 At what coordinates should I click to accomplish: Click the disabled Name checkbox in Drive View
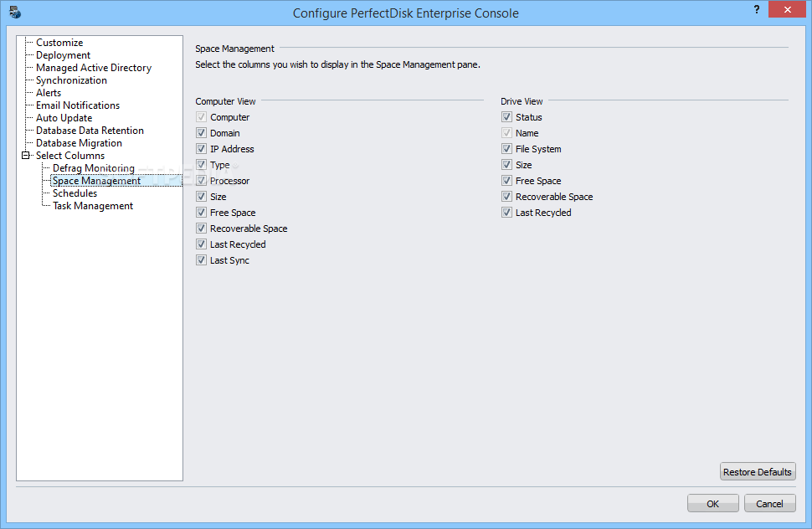coord(507,133)
